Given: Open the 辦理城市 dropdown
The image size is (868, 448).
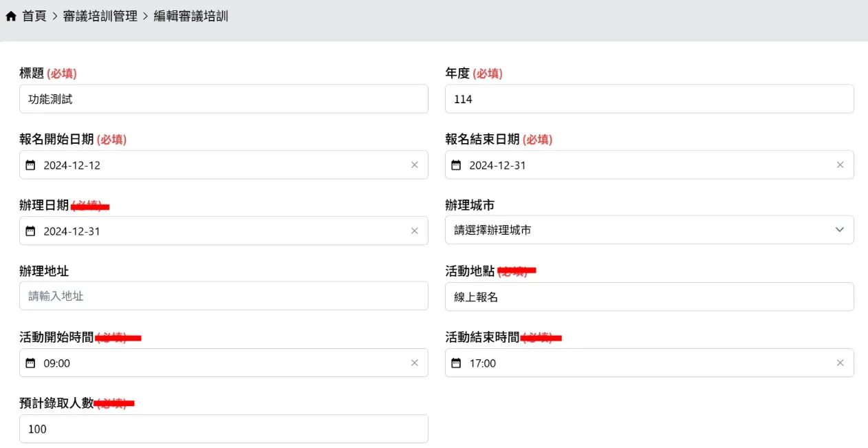Looking at the screenshot, I should click(649, 230).
